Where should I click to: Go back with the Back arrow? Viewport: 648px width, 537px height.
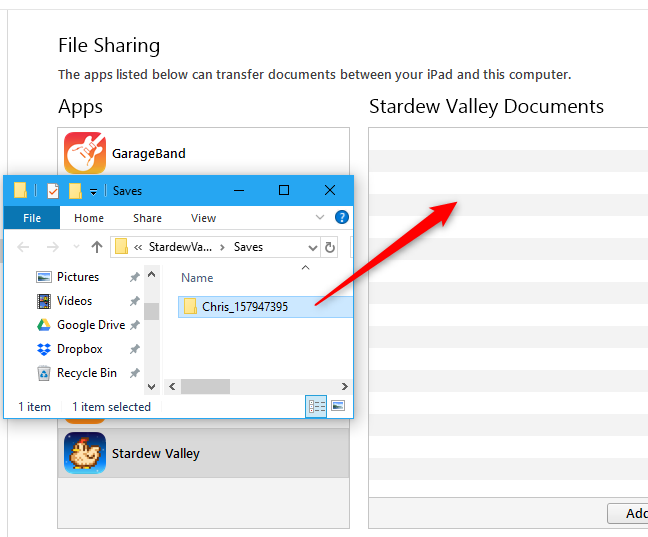pos(23,247)
